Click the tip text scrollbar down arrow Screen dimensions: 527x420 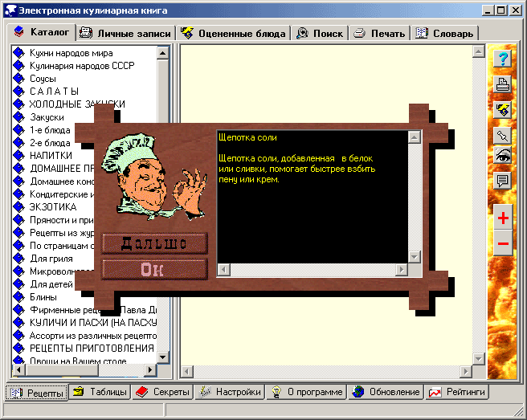(x=415, y=257)
